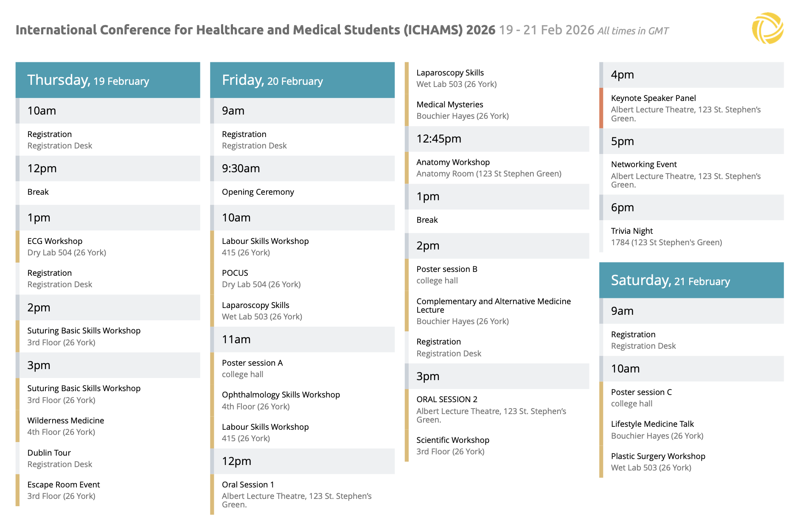
Task: Open Thursday 3pm Suturing Basic Skills Workshop
Action: point(108,394)
